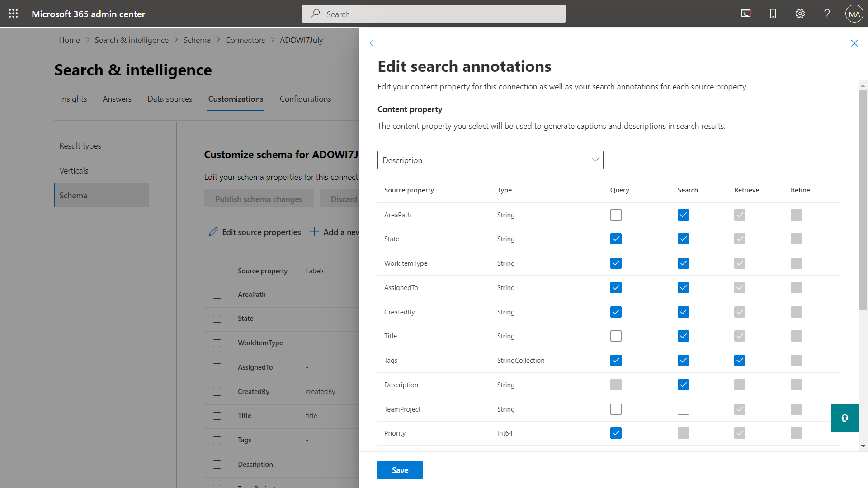Toggle Query checkbox for AreaPath row
The image size is (868, 488).
click(616, 215)
